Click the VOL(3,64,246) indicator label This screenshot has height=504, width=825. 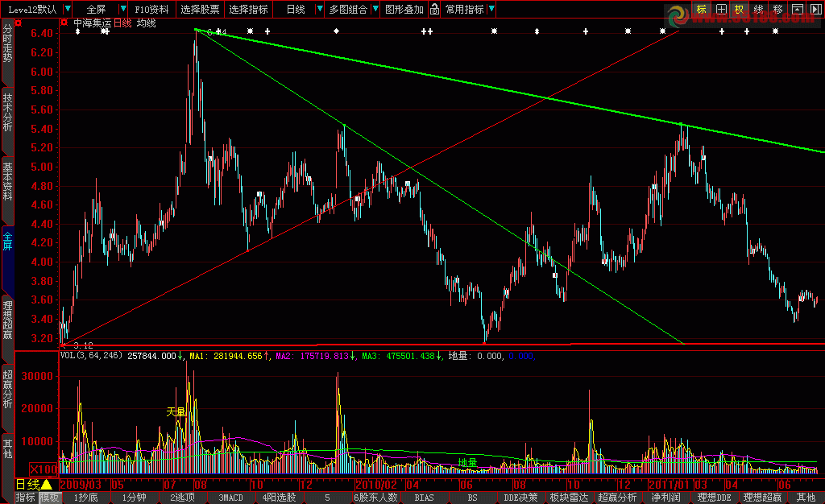pos(92,356)
